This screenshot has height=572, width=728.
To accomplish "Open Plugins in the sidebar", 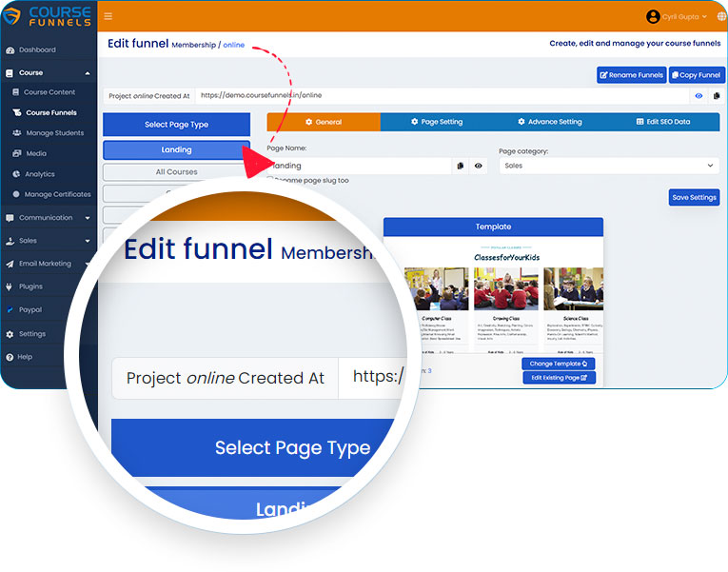I will (30, 286).
